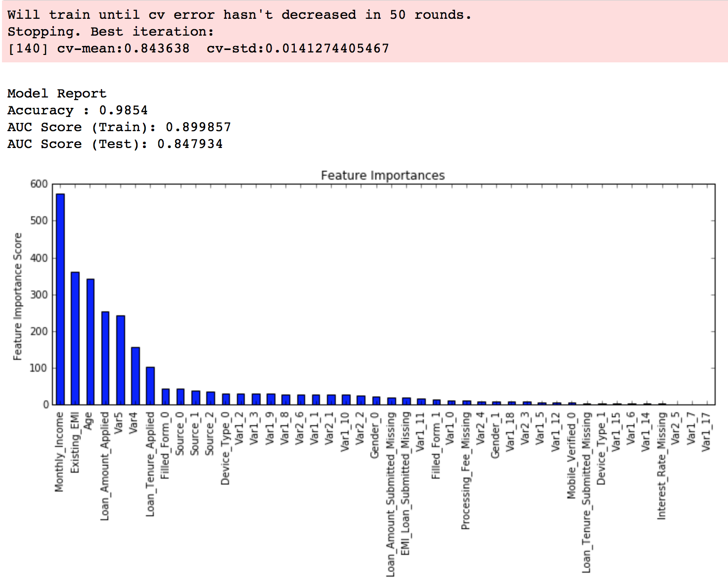The image size is (728, 587).
Task: Click the Loan_Tenure_Applied bar
Action: [x=150, y=386]
